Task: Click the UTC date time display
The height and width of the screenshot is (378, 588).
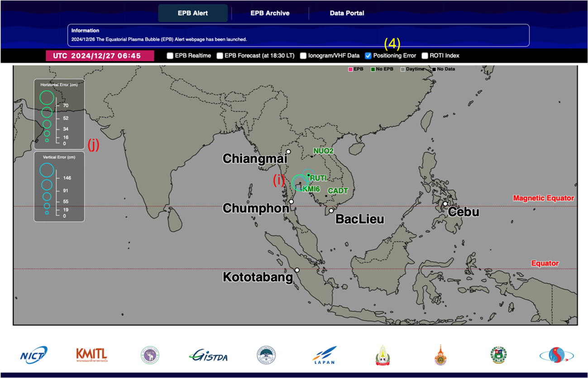Action: click(x=100, y=56)
